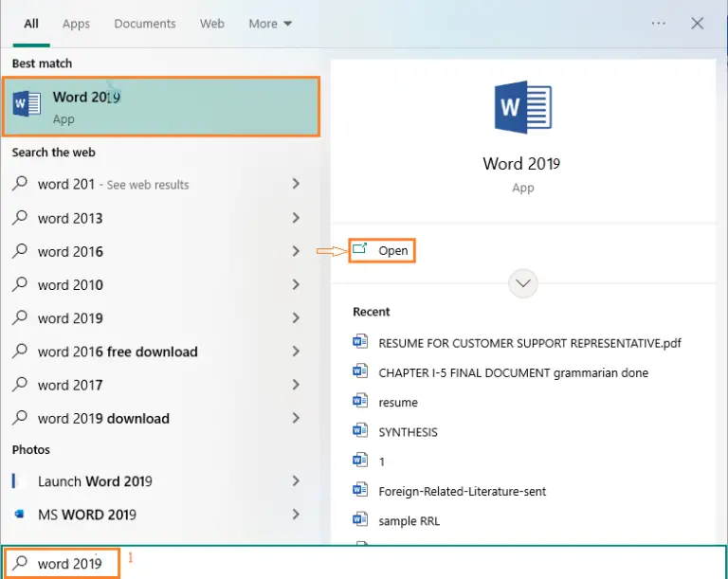Click the magnifier icon in the search box
Screen dimensions: 728x579
click(x=20, y=562)
